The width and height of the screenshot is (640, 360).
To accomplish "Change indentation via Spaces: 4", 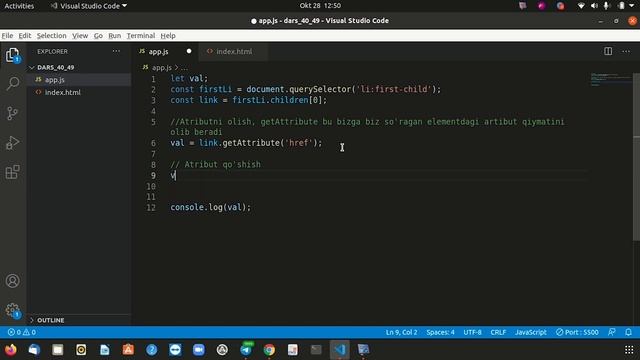I will tap(440, 332).
